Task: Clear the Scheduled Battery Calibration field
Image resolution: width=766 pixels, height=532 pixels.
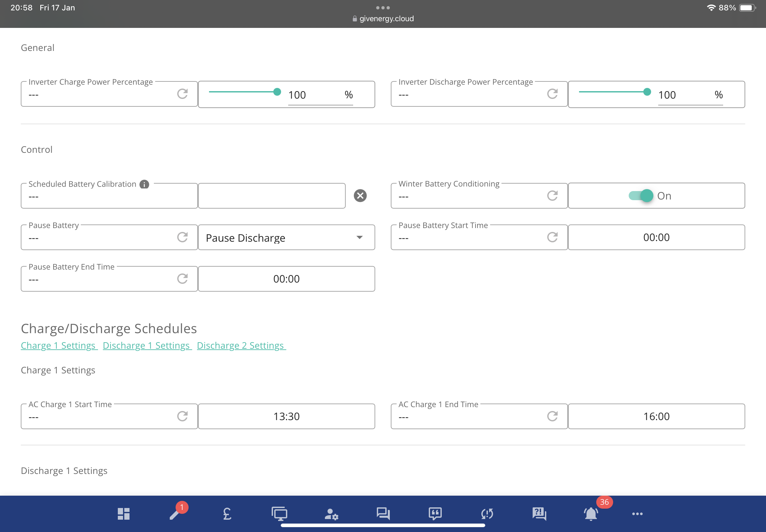Action: point(360,196)
